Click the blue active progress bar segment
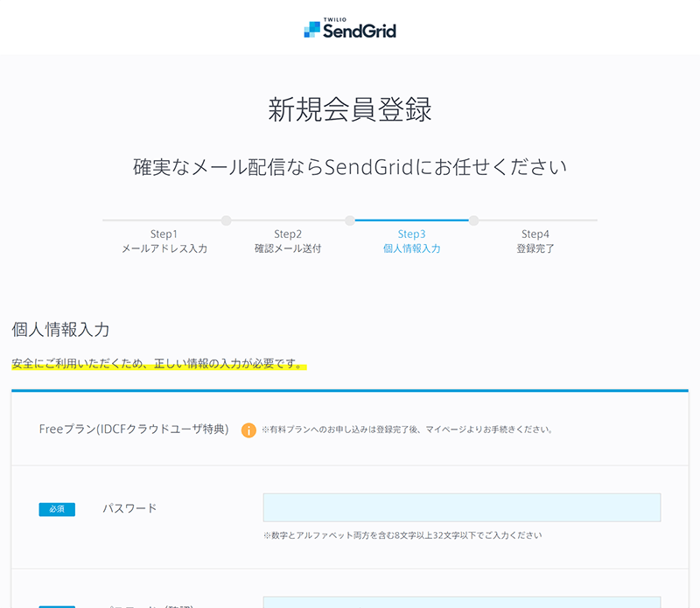Viewport: 700px width, 608px height. (411, 220)
